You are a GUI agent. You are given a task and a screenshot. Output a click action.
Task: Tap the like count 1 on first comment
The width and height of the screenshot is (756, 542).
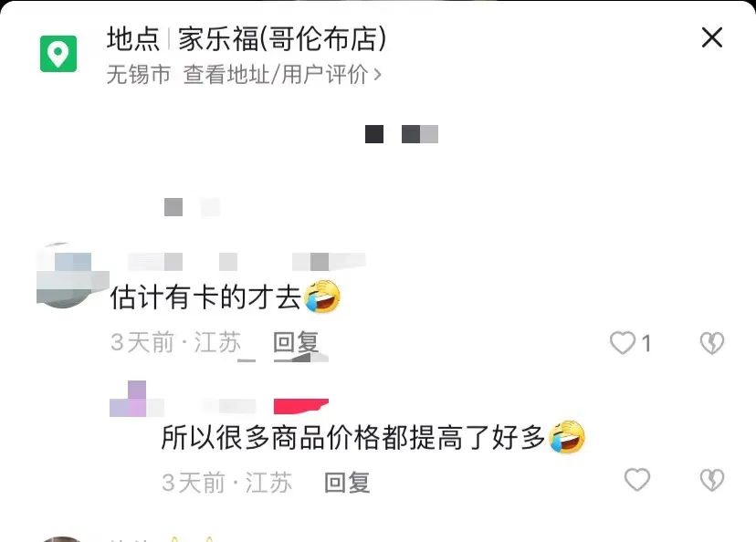646,344
